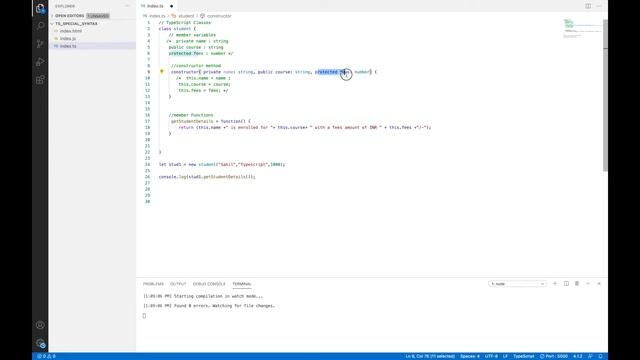Click the feedback icon in status bar

pos(590,356)
